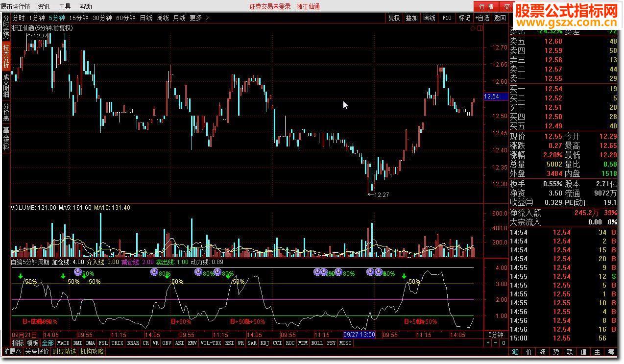Select the 联 tab in quote panel
The height and width of the screenshot is (364, 624).
pyautogui.click(x=570, y=351)
